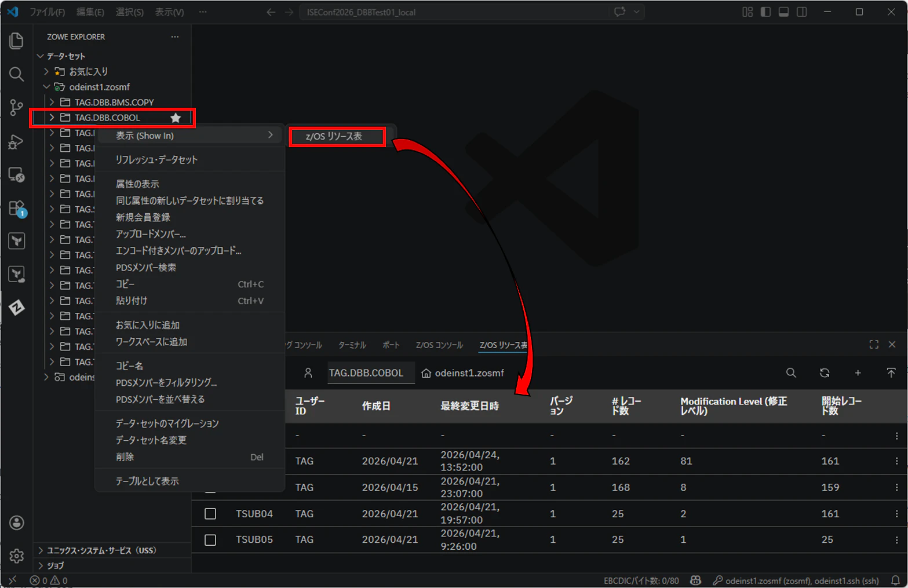Viewport: 908px width, 588px height.
Task: Toggle the secondary side bar layout icon
Action: click(801, 12)
